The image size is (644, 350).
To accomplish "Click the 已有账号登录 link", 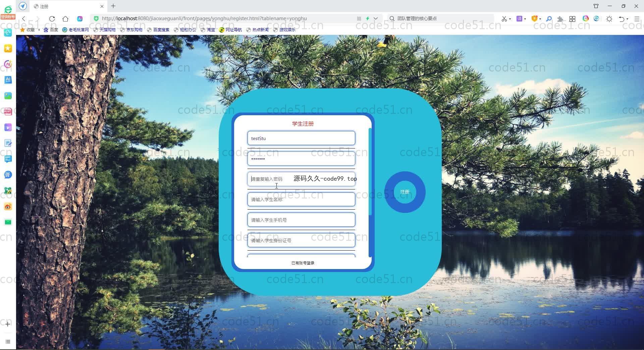I will tap(303, 263).
